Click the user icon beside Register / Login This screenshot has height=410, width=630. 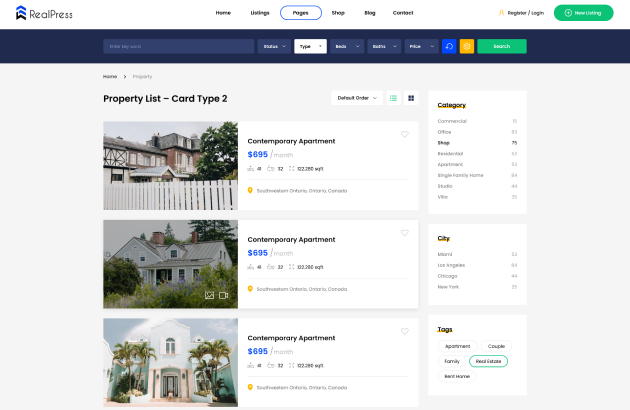click(x=502, y=13)
